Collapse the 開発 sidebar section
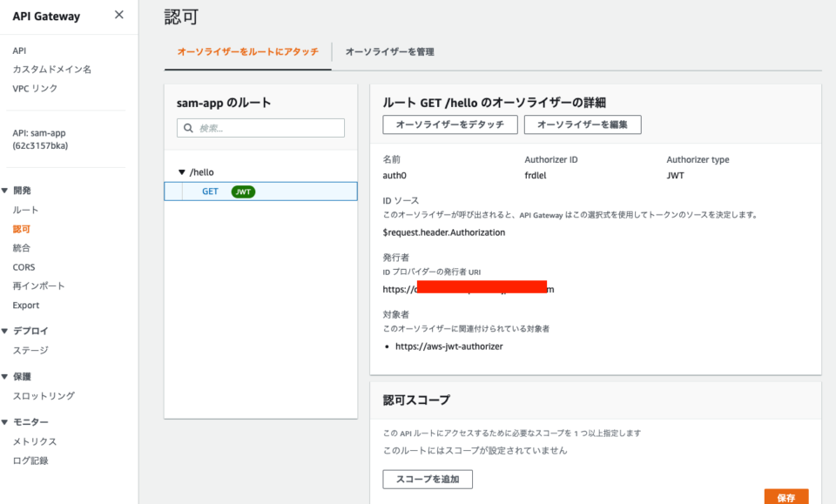The image size is (836, 504). 7,190
